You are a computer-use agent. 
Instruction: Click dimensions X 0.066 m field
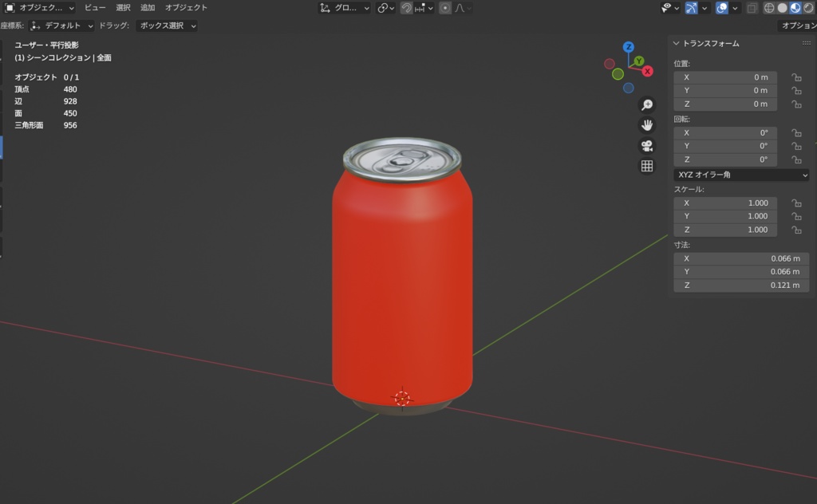click(741, 258)
